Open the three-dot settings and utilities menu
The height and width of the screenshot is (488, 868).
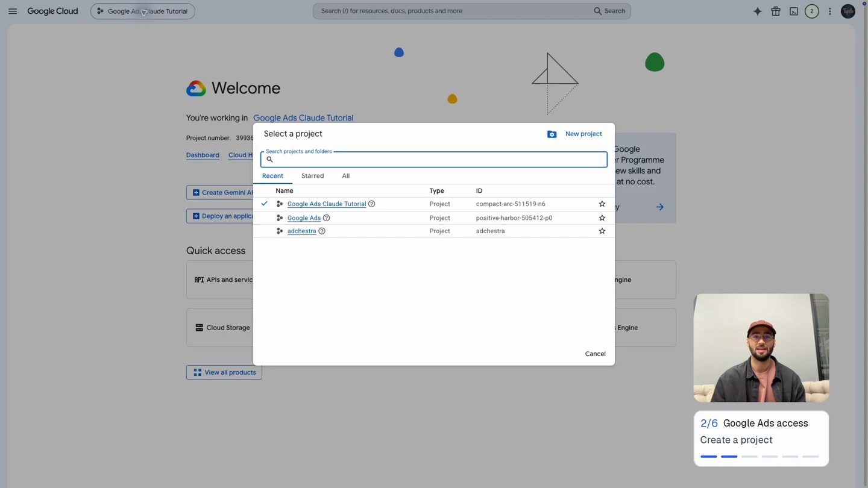tap(830, 11)
